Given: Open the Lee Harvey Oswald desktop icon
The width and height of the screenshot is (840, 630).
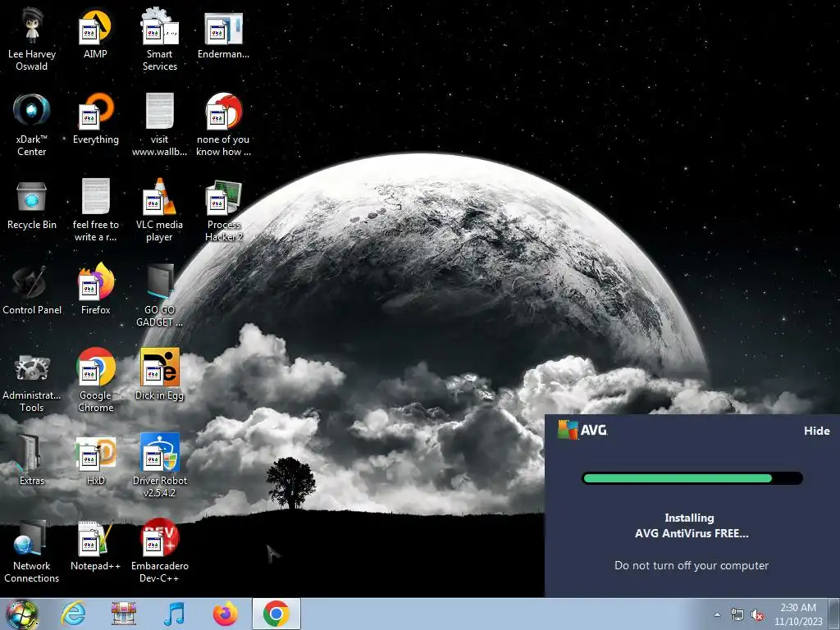Looking at the screenshot, I should tap(32, 39).
